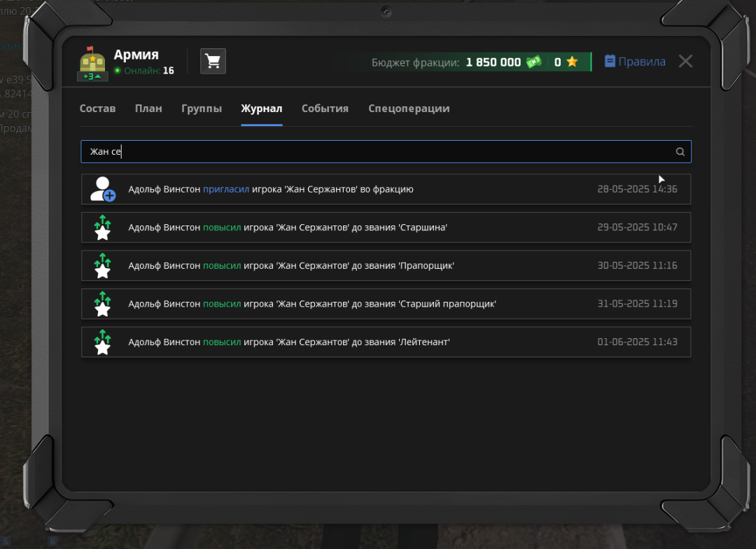The height and width of the screenshot is (549, 756).
Task: Click promotion star icon in 'Старшина' row
Action: (x=103, y=227)
